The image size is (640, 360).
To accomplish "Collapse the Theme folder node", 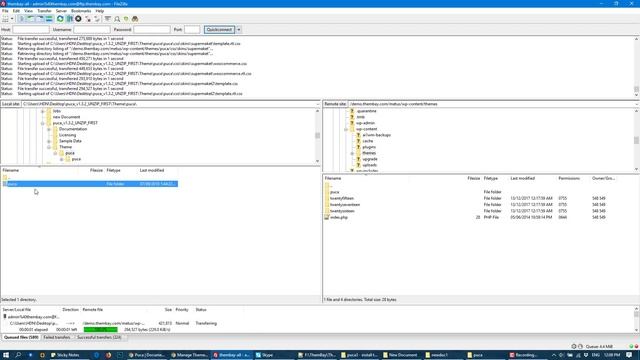I will 49,147.
